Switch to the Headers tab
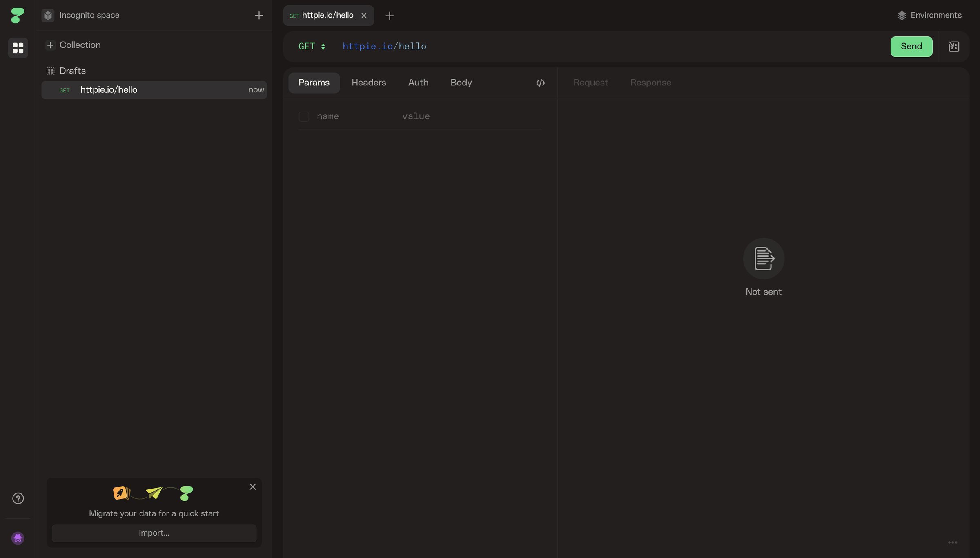Viewport: 980px width, 558px height. click(369, 83)
